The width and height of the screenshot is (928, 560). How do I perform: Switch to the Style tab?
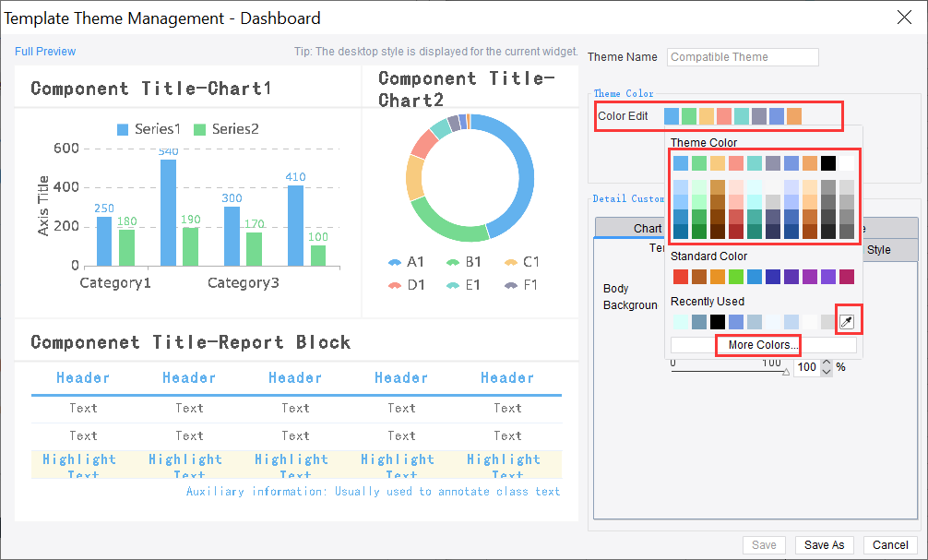[879, 249]
